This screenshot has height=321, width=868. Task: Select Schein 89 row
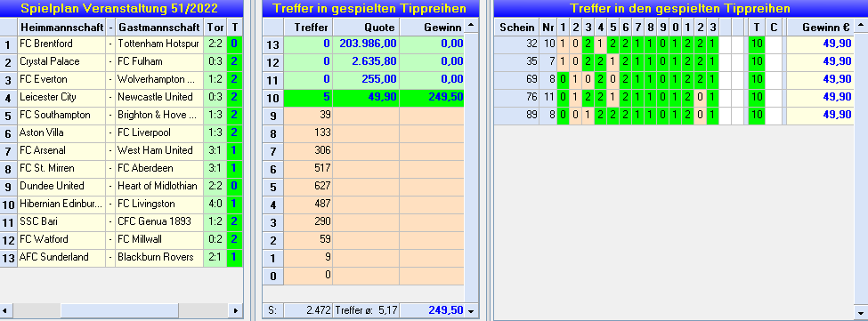(x=674, y=115)
